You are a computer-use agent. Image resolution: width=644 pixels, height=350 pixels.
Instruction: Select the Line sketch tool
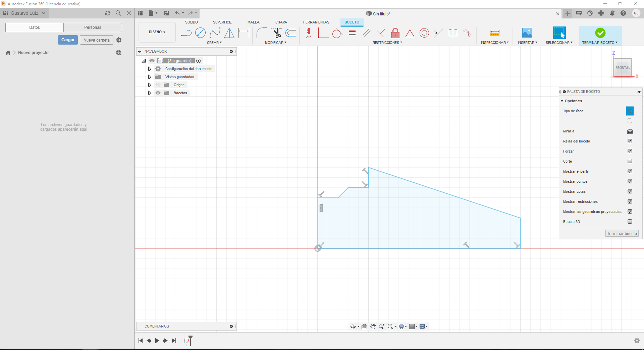(186, 33)
